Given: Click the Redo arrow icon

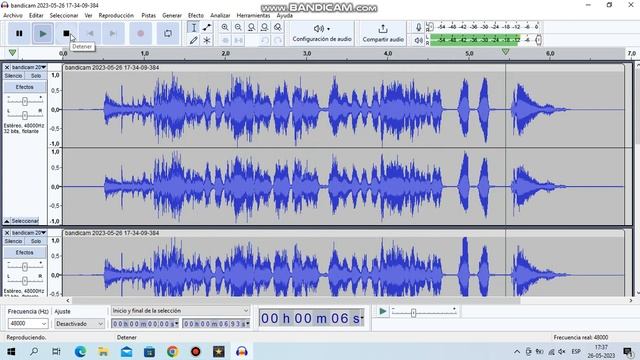Looking at the screenshot, I should click(x=278, y=40).
